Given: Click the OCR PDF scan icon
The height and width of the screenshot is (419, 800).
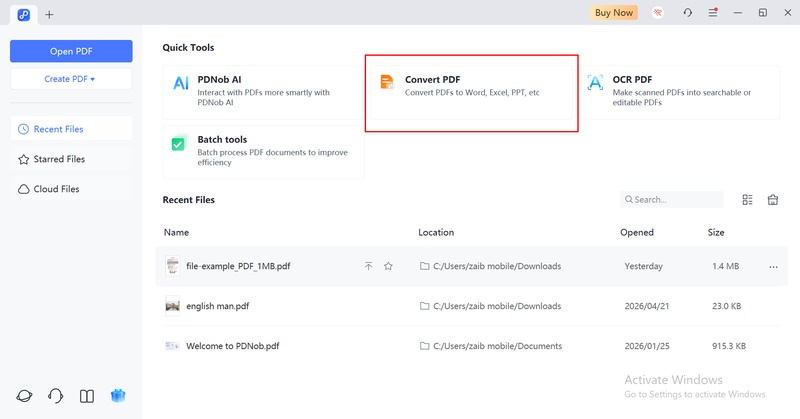Looking at the screenshot, I should 595,82.
